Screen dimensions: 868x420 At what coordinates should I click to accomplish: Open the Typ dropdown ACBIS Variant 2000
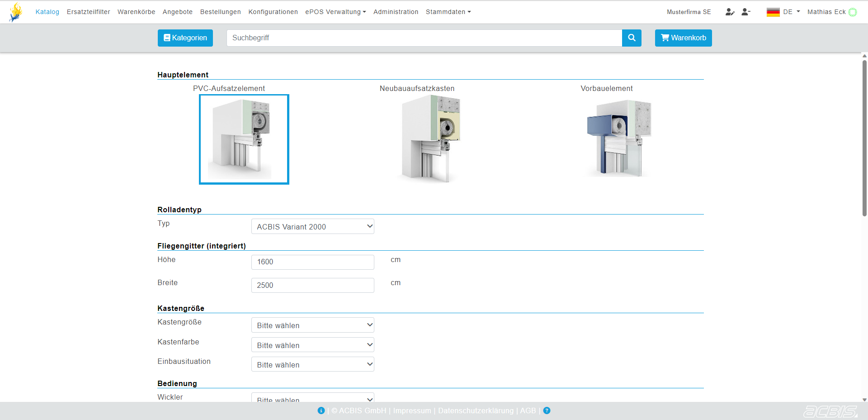tap(312, 226)
